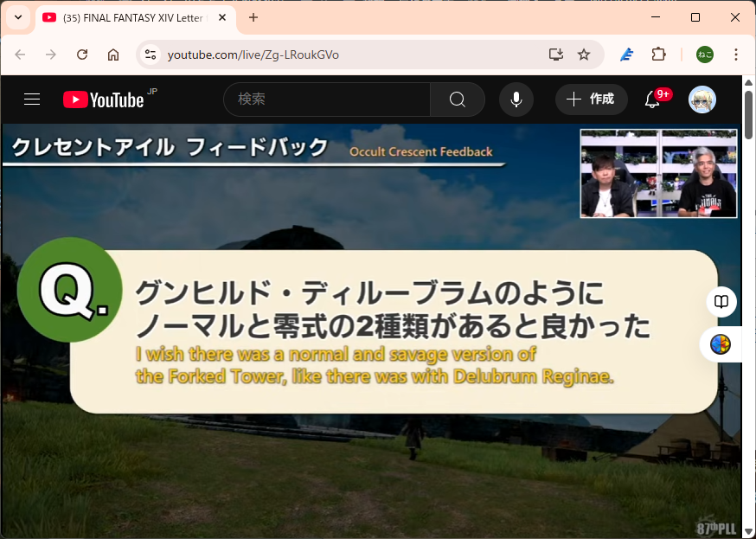
Task: Close the FINAL FANTASY XIV Letter tab
Action: (222, 18)
